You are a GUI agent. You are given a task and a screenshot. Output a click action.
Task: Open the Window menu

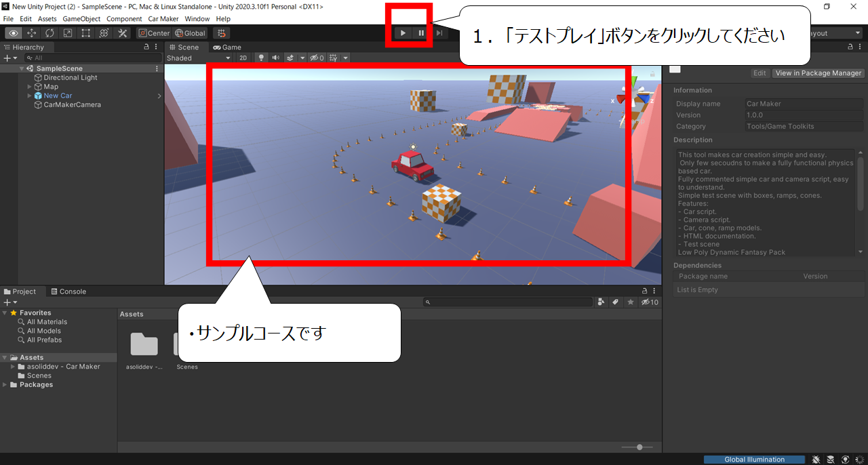(x=197, y=19)
